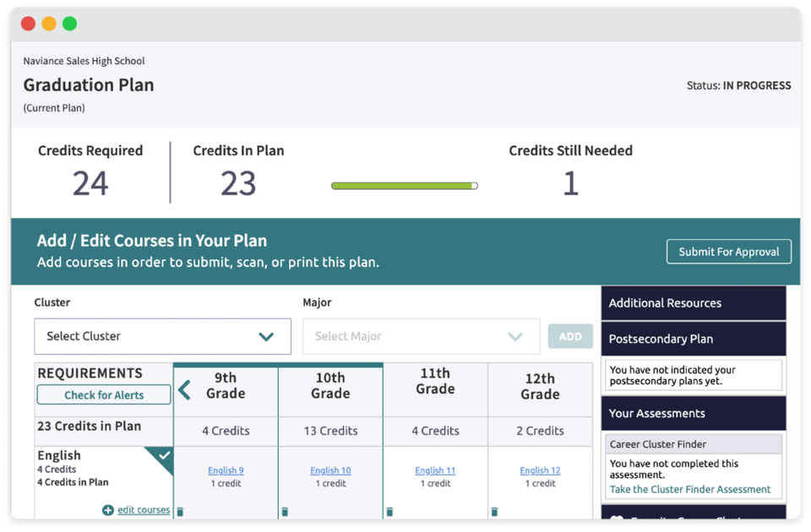Click the green credits progress bar
The height and width of the screenshot is (532, 811).
pyautogui.click(x=404, y=185)
